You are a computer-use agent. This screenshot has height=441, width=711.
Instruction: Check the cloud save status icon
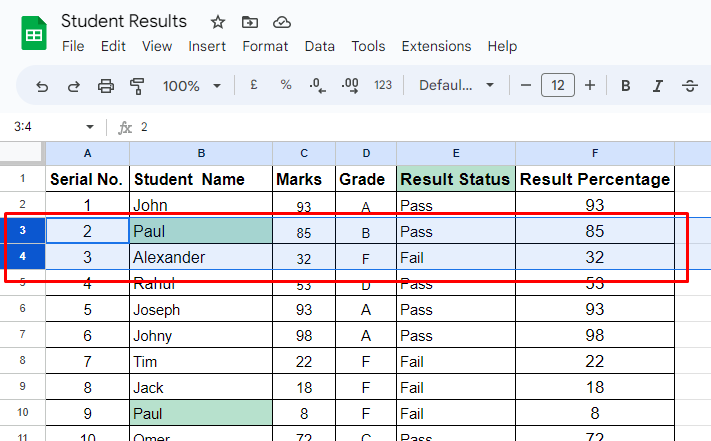point(282,22)
